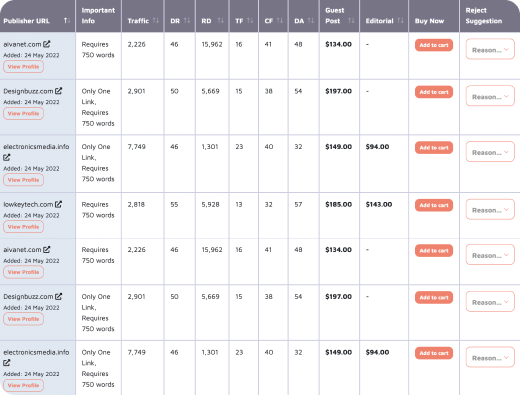The height and width of the screenshot is (395, 520).
Task: View Profile of first Designbuzz.com
Action: [23, 114]
